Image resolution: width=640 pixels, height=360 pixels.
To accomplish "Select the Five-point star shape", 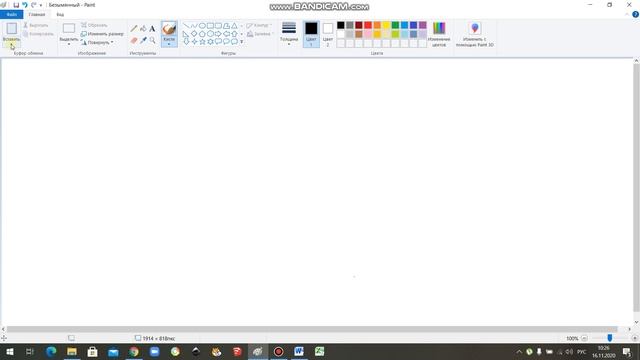I will coord(202,42).
